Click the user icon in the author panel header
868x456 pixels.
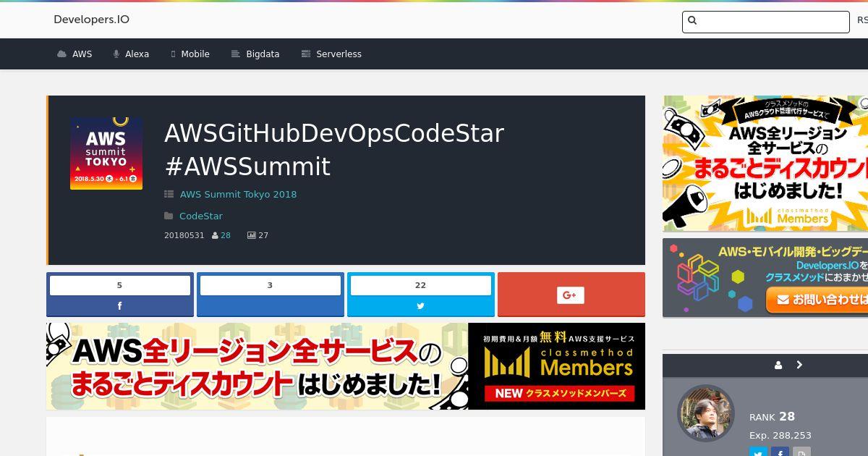778,366
